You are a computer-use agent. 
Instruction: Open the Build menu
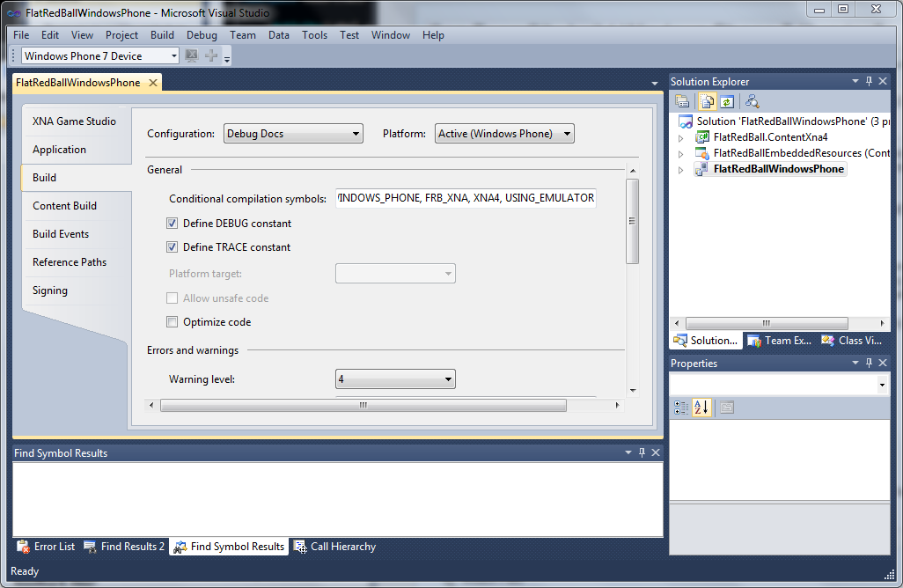tap(163, 35)
